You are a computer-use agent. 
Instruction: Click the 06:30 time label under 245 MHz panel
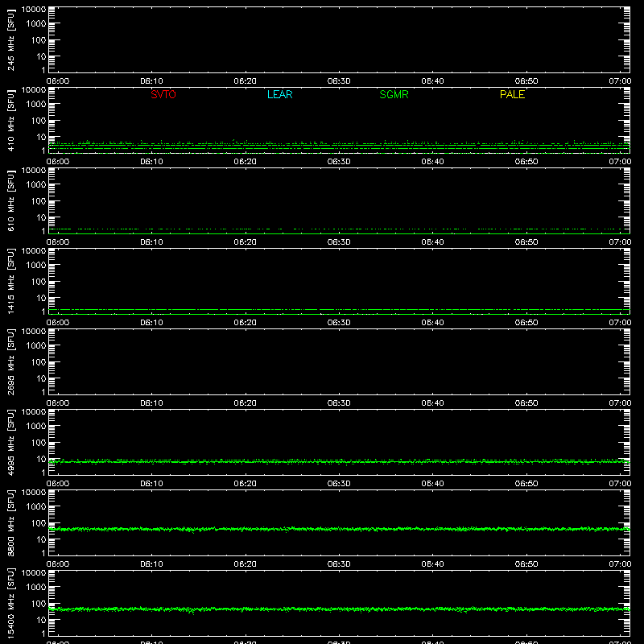click(339, 81)
